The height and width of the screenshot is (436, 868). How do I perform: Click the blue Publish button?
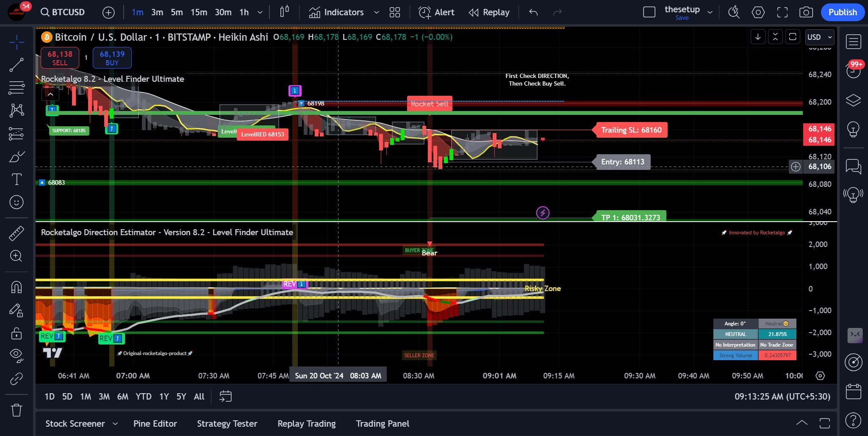coord(842,12)
